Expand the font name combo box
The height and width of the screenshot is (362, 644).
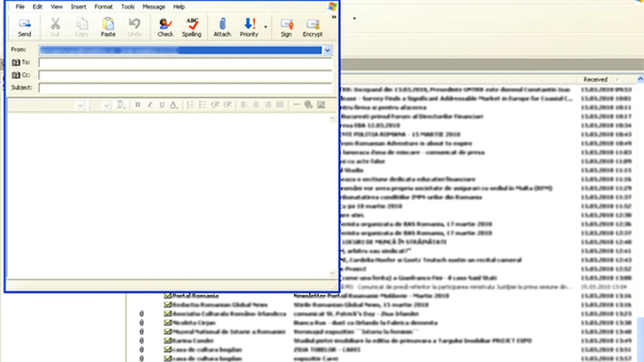[79, 106]
